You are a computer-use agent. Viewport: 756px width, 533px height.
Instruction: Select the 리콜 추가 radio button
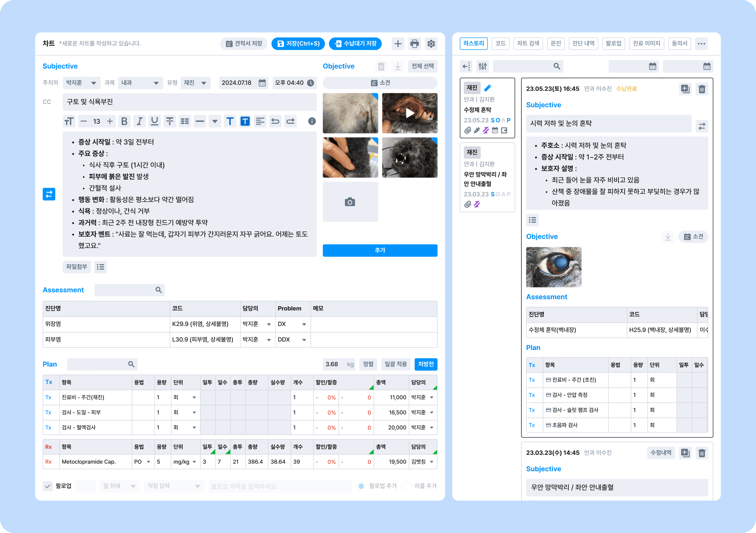click(x=406, y=486)
